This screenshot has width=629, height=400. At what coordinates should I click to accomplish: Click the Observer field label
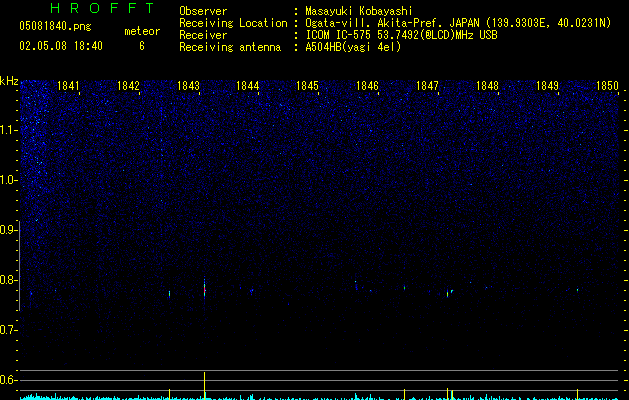click(203, 11)
